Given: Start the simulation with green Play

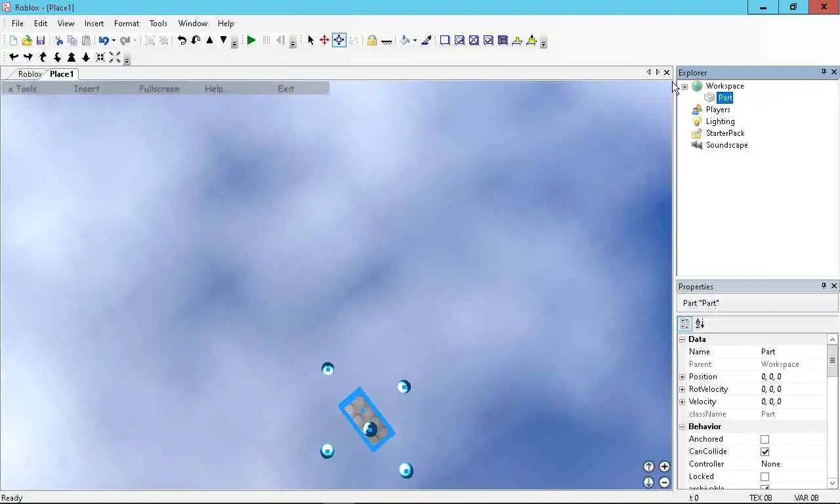Looking at the screenshot, I should pyautogui.click(x=251, y=41).
